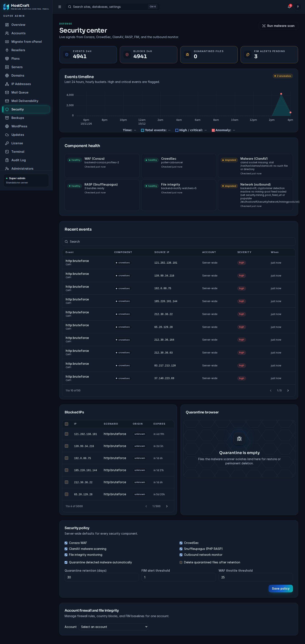Go to previous page of Recent events
Screen dimensions: 305x644
click(270, 391)
